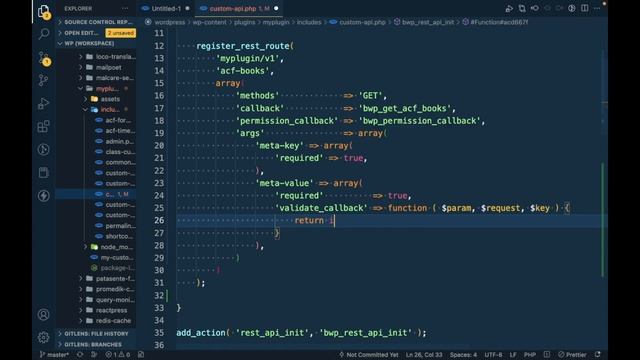This screenshot has width=640, height=360.
Task: Click the next change arrow icon
Action: click(559, 8)
